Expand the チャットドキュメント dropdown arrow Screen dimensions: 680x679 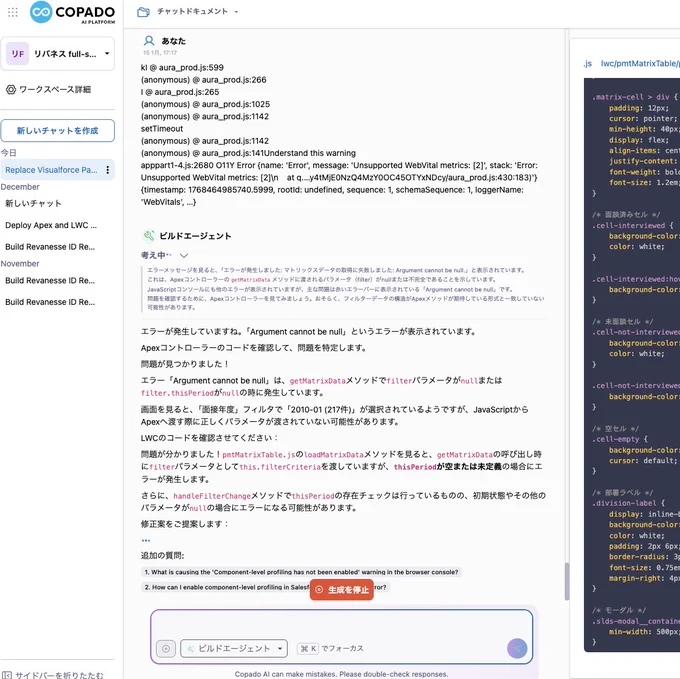coord(236,12)
